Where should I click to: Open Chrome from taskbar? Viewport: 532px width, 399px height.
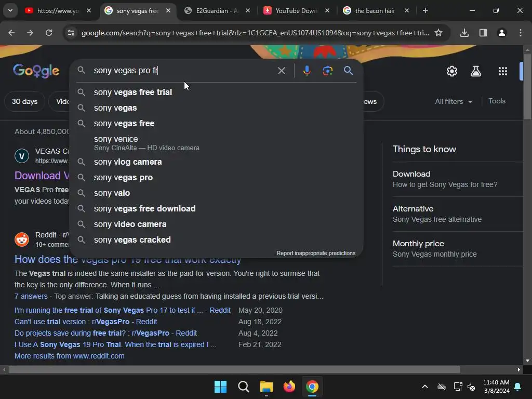[x=312, y=387]
